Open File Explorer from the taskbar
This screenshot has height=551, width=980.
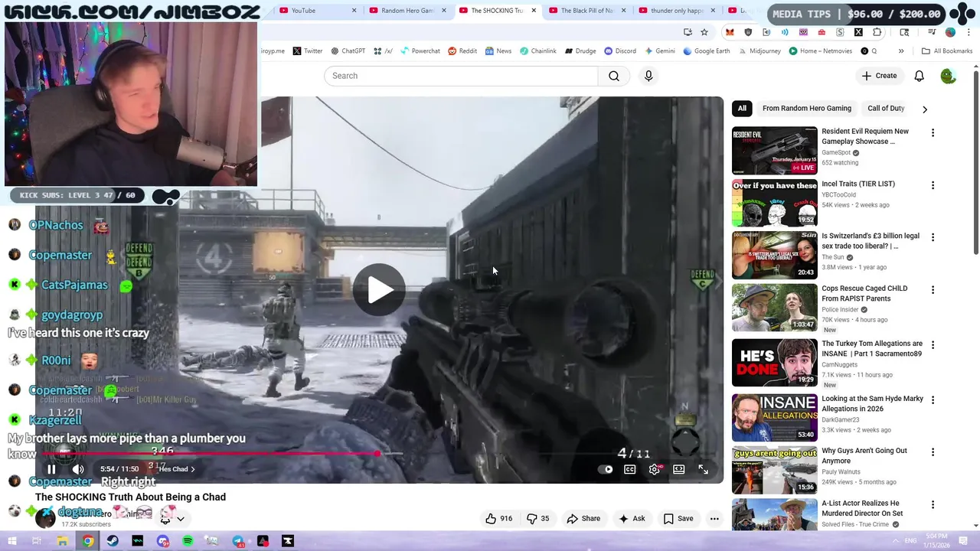(62, 541)
